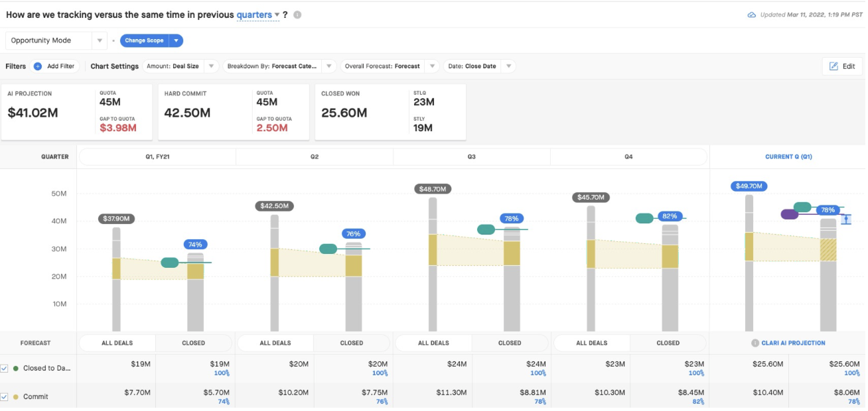Switch to the CURRENT Q (Q1) tab
The width and height of the screenshot is (868, 411).
tap(788, 157)
